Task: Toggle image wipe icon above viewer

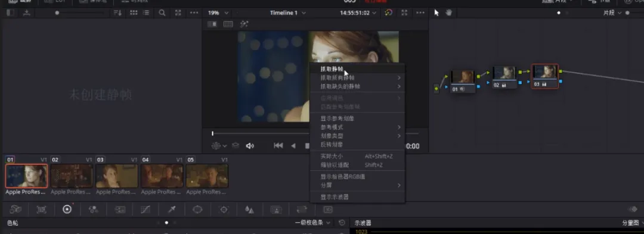Action: click(x=212, y=24)
